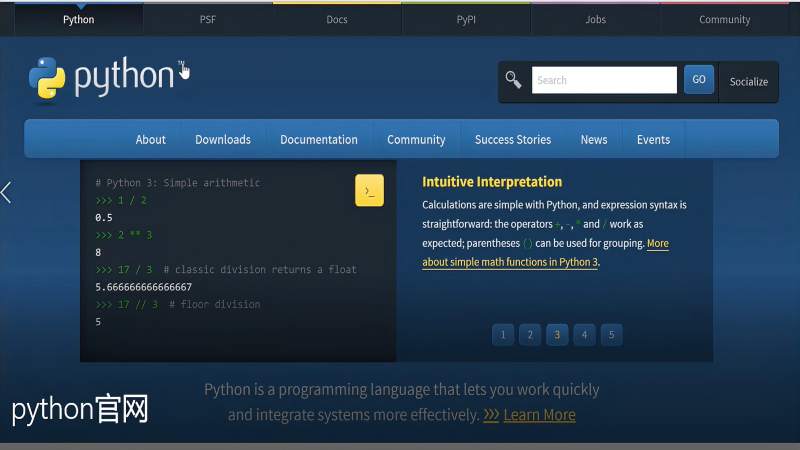Switch to slide 2 of the code carousel
Viewport: 800px width, 450px height.
point(530,335)
